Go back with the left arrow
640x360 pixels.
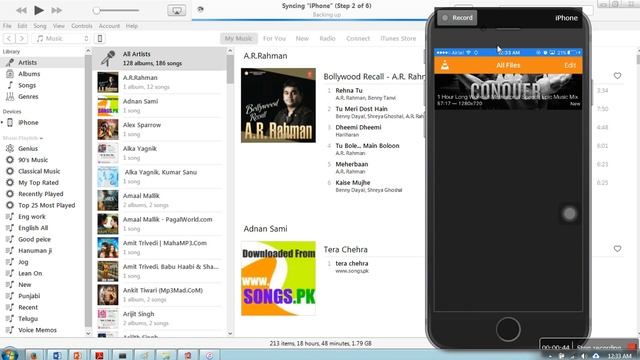[x=9, y=38]
